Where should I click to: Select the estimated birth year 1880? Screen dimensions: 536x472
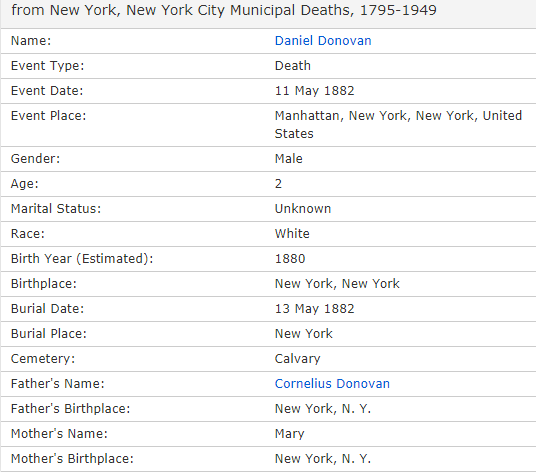[290, 259]
